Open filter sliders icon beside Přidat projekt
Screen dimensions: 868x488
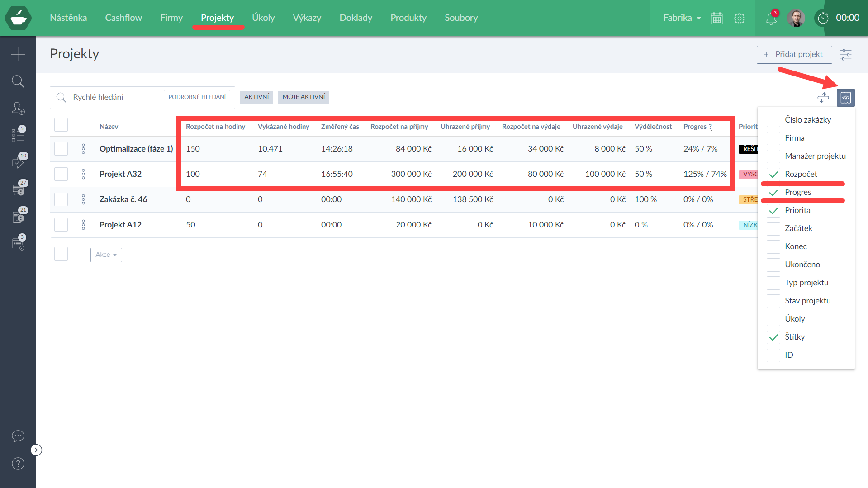(x=845, y=55)
